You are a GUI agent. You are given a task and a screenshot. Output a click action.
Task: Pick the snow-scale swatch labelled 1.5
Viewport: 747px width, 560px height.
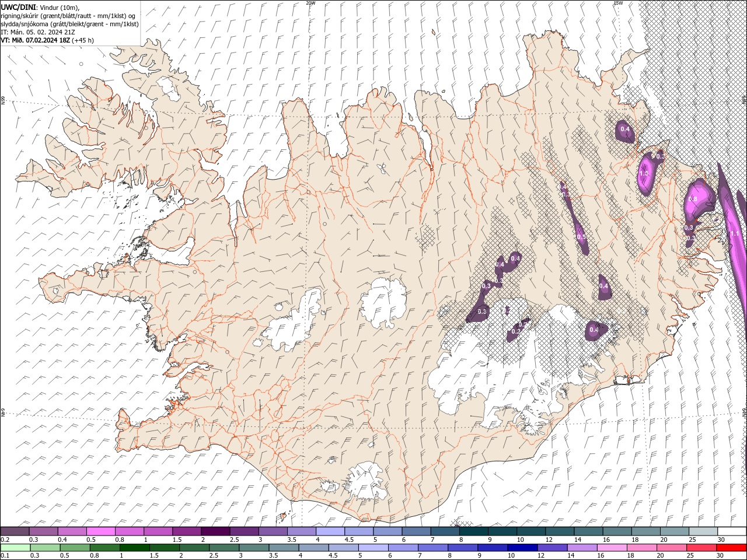point(187,531)
